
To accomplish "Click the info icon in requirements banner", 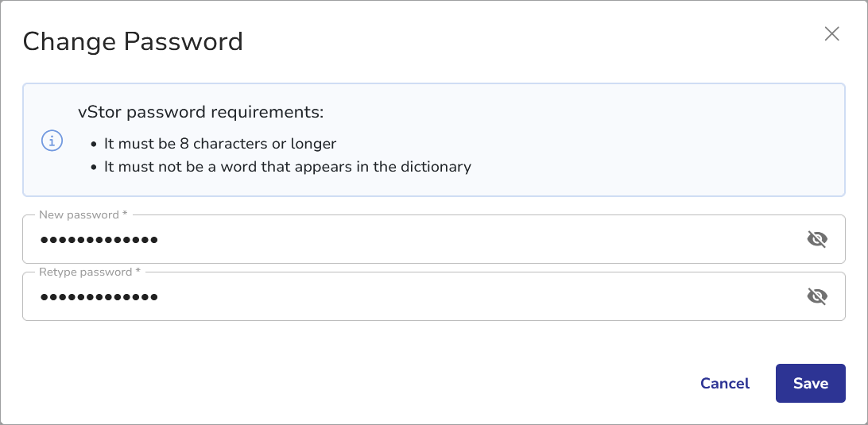I will click(x=52, y=141).
